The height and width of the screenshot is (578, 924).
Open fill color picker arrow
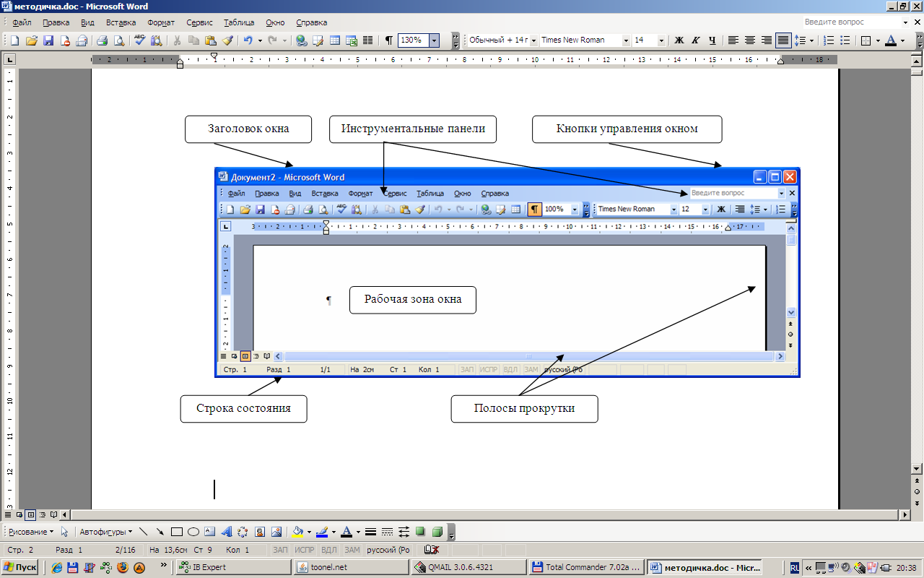click(x=308, y=532)
